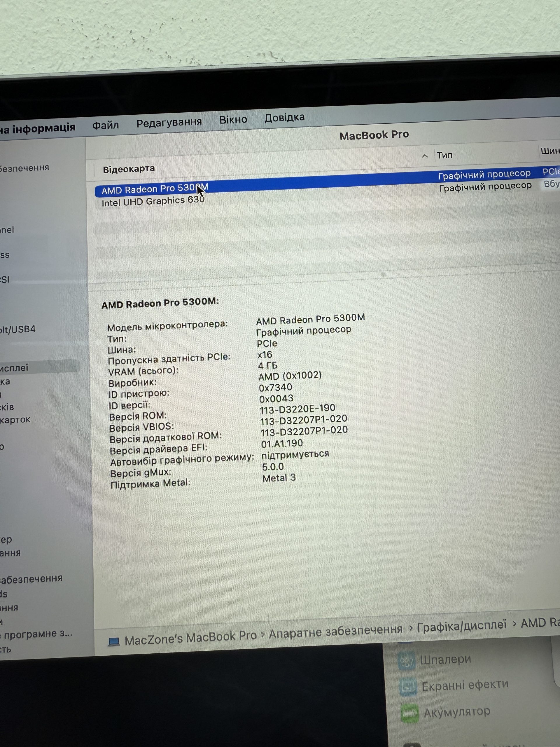Click EFI driver version 01.A1.190

[x=282, y=444]
